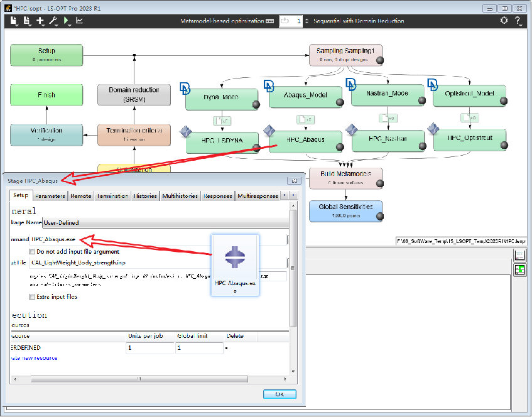532x417 pixels.
Task: Click the diamond icon on HPC_Optistruct stage
Action: [x=433, y=128]
